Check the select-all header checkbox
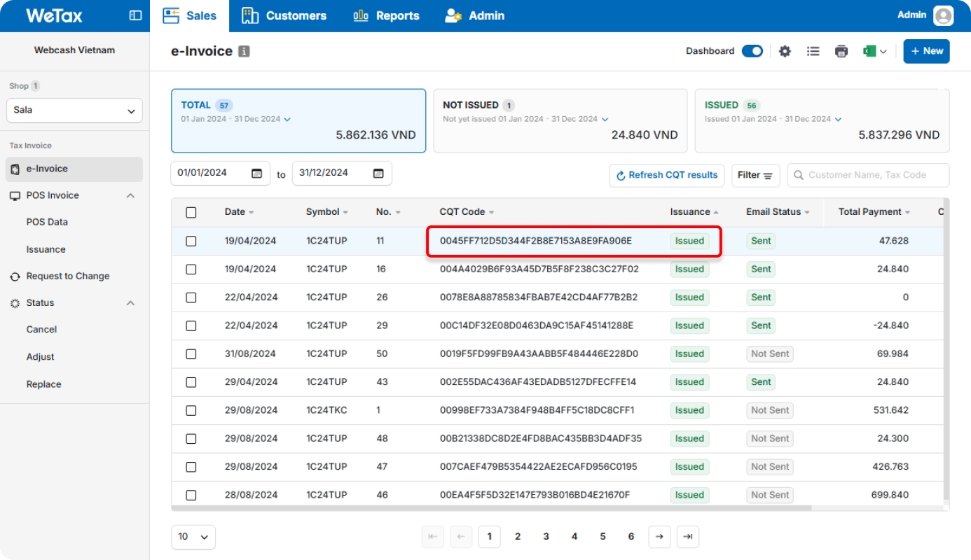971x560 pixels. (x=191, y=212)
